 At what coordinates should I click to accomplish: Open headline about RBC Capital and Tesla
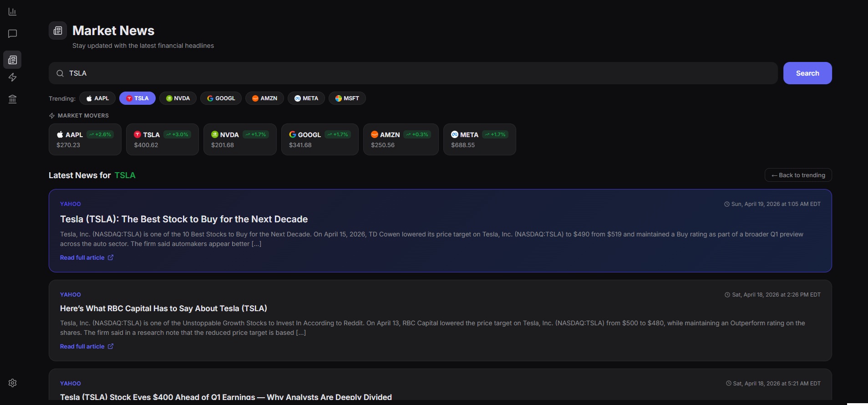(x=163, y=308)
